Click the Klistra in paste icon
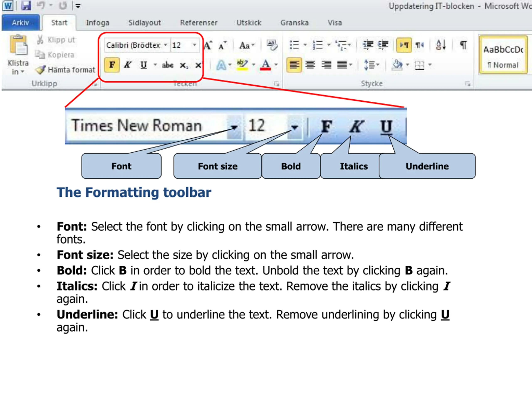This screenshot has width=532, height=399. 18,45
